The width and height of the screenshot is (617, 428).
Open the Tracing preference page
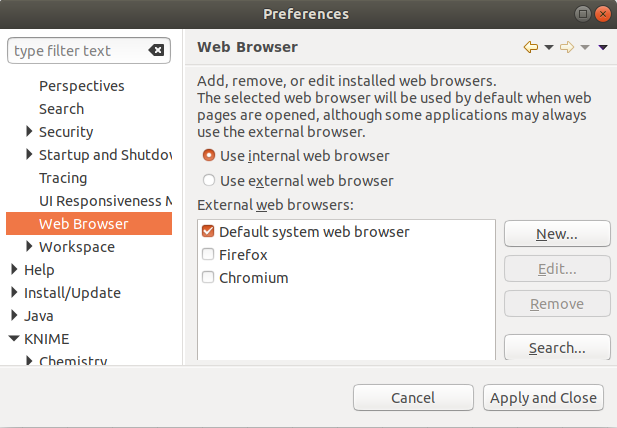pos(63,178)
